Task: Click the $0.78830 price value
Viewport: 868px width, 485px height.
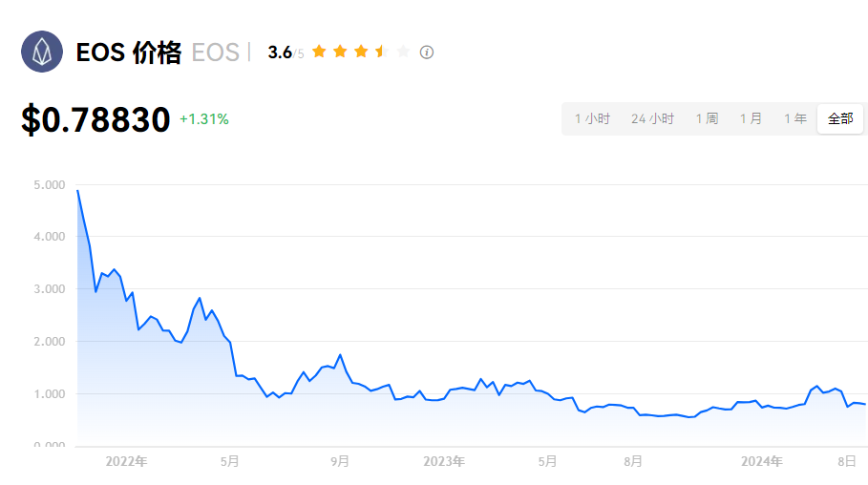Action: coord(95,120)
